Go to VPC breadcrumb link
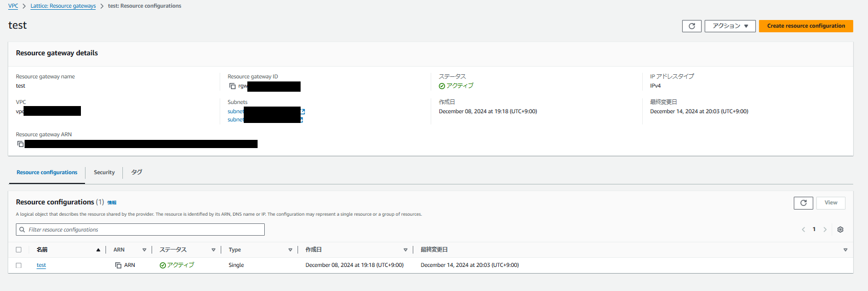Image resolution: width=868 pixels, height=291 pixels. tap(13, 6)
